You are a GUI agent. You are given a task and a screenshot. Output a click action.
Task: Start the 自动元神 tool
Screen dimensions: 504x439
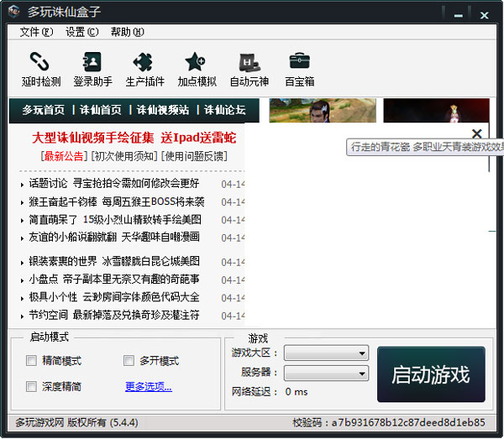point(249,69)
